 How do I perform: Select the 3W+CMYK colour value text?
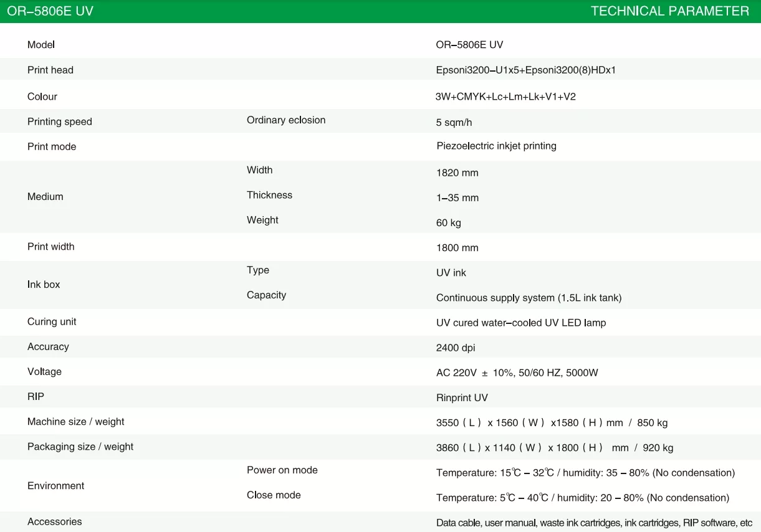(505, 97)
